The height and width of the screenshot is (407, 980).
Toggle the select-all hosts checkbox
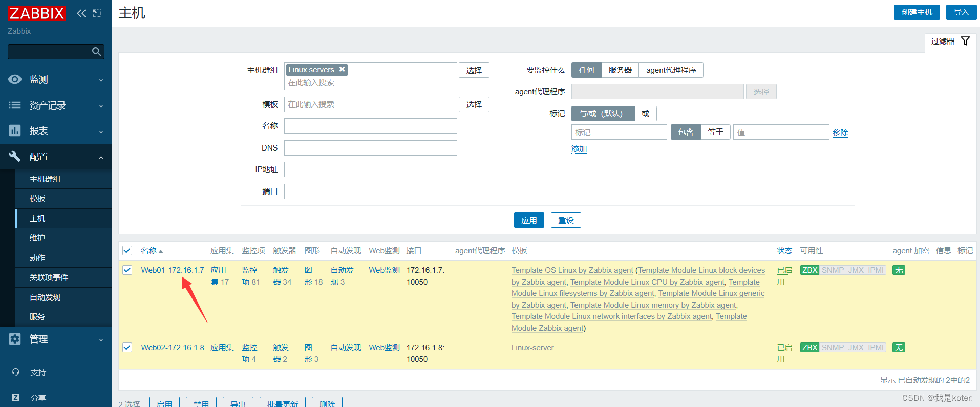coord(127,251)
